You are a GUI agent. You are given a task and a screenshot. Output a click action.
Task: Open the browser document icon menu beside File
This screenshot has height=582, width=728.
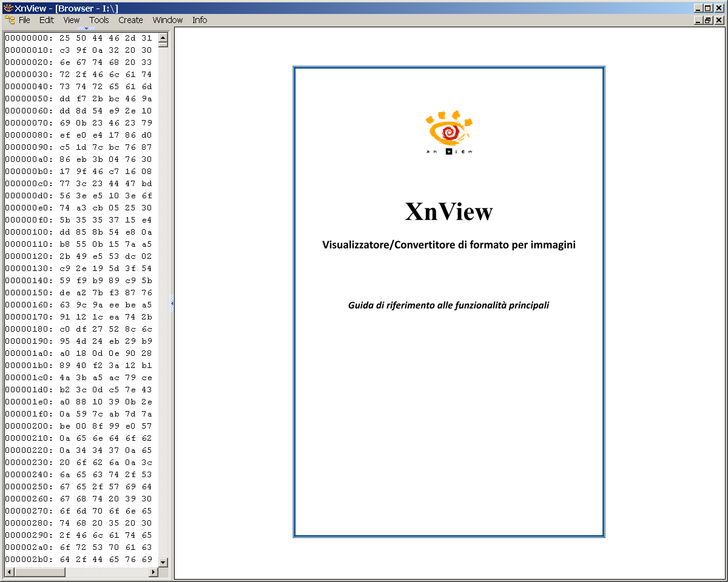point(10,20)
